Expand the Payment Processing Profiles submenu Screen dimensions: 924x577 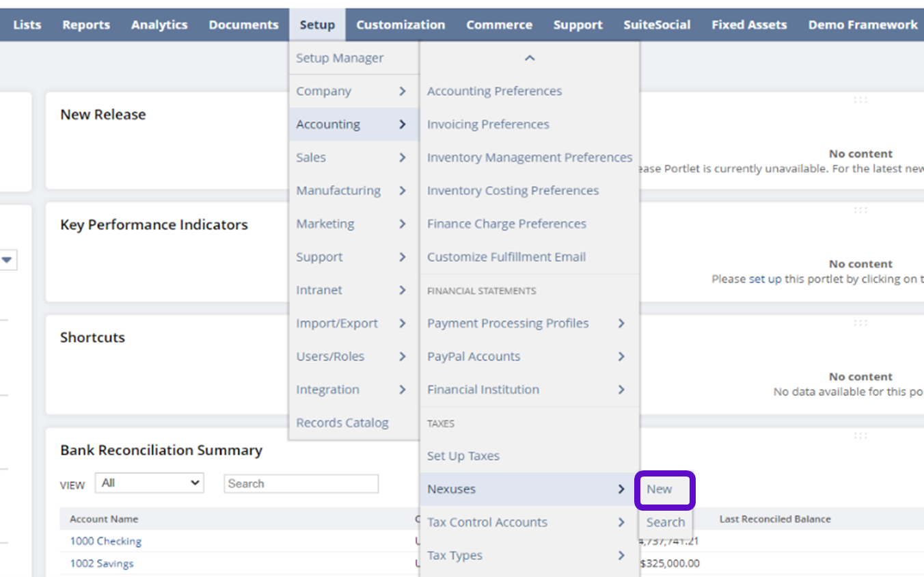click(621, 323)
